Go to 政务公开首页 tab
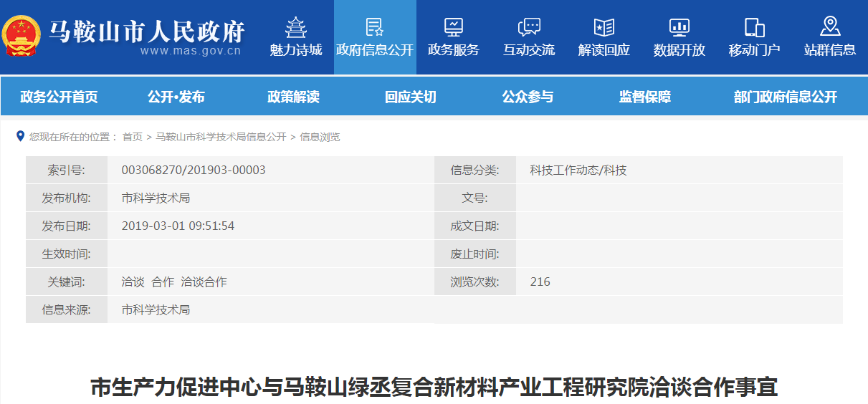The height and width of the screenshot is (404, 868). pyautogui.click(x=59, y=97)
